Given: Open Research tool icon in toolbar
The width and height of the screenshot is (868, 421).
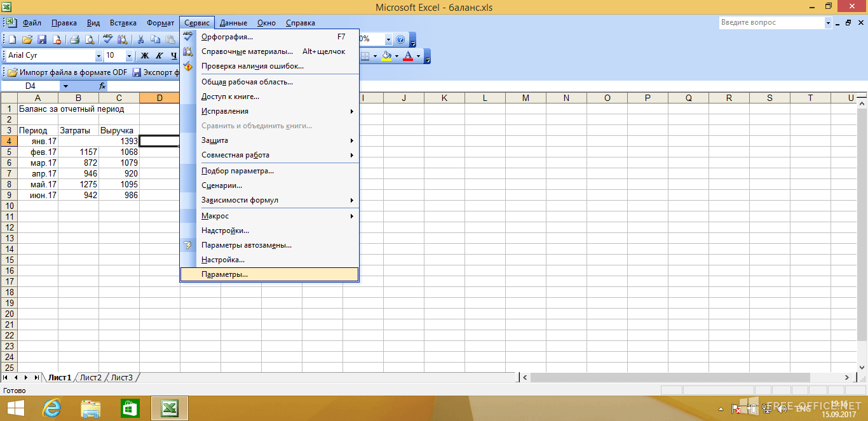Looking at the screenshot, I should (x=122, y=39).
